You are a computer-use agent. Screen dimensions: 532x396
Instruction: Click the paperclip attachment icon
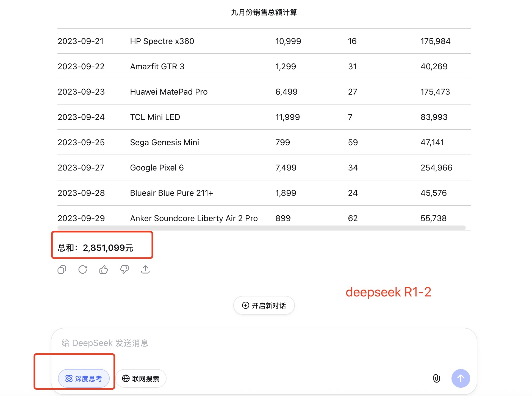pyautogui.click(x=436, y=378)
